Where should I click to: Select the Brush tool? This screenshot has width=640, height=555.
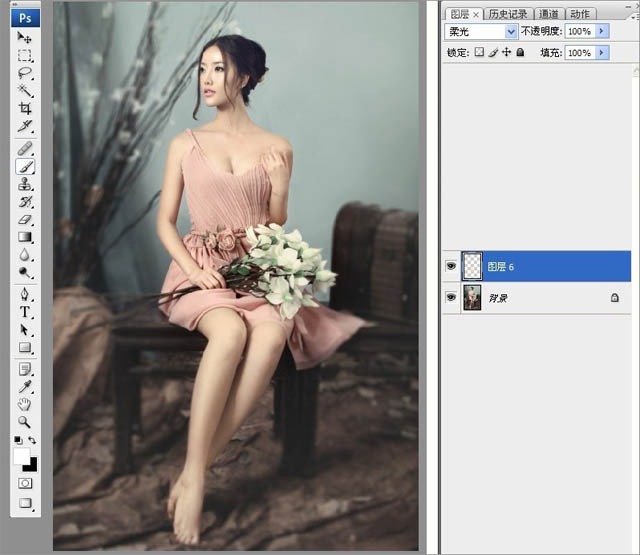pos(25,167)
